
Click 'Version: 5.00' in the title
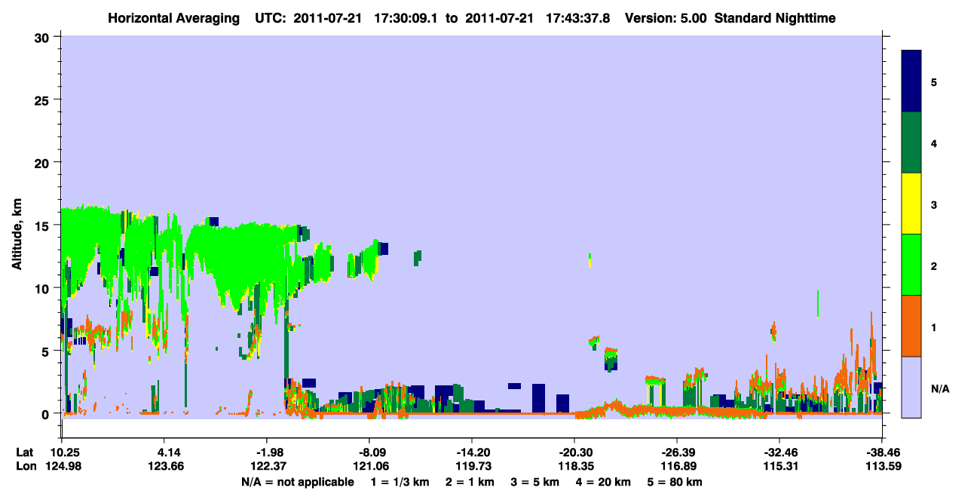[666, 17]
